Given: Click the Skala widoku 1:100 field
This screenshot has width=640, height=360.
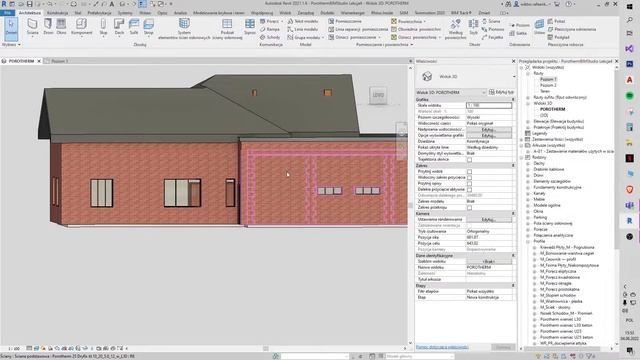Looking at the screenshot, I should [x=489, y=105].
